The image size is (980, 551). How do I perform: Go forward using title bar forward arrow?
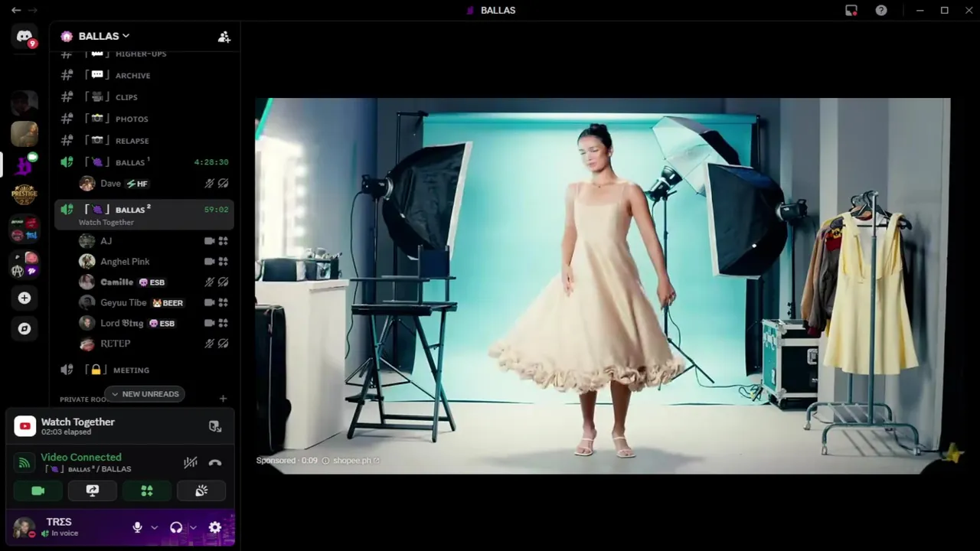click(x=33, y=10)
